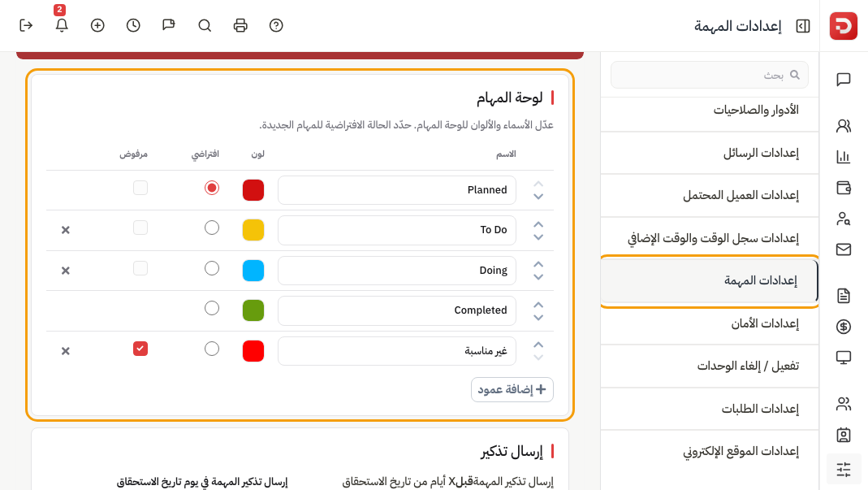The height and width of the screenshot is (490, 868).
Task: Click the إضافة عمود add column button
Action: 512,390
